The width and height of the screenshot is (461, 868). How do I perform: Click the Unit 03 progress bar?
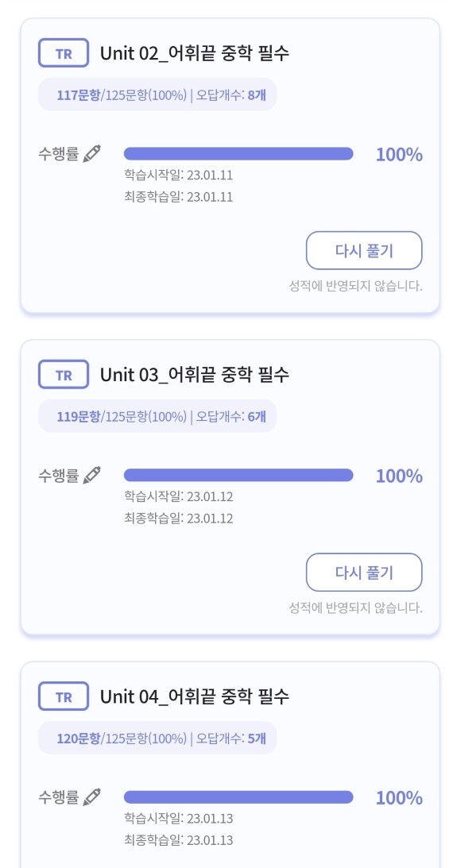click(238, 475)
